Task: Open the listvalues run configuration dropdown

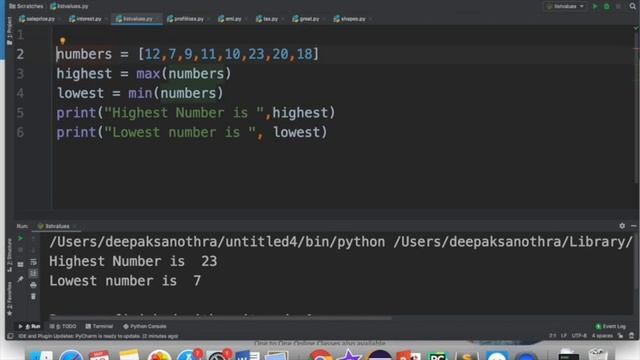Action: coord(565,6)
